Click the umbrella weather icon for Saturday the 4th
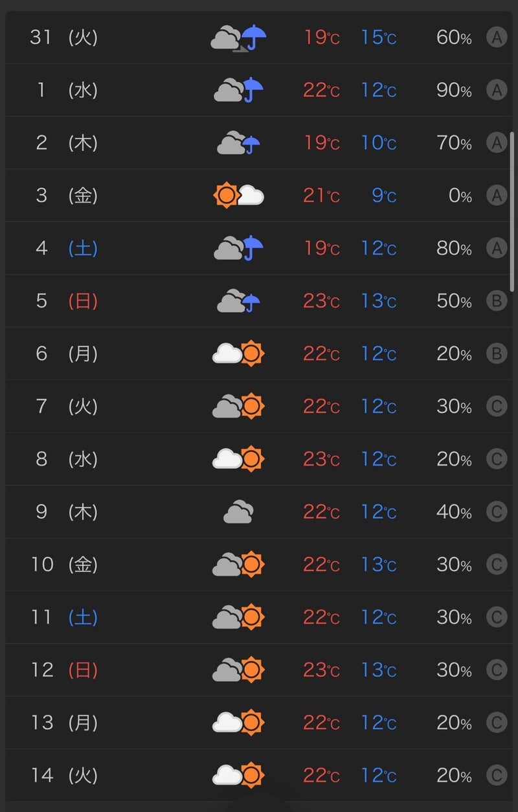This screenshot has width=518, height=812. point(239,248)
